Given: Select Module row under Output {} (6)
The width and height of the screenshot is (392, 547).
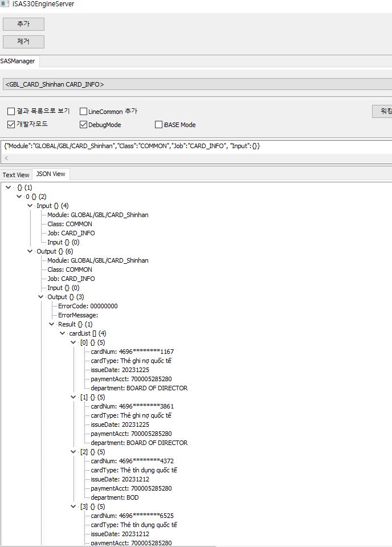Looking at the screenshot, I should click(97, 260).
